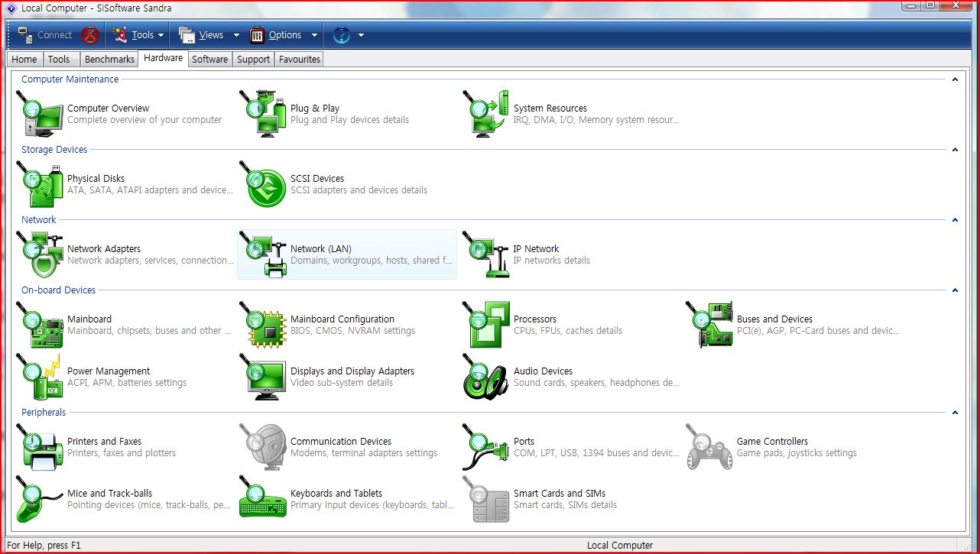
Task: Click the Peripherals section heading
Action: tap(44, 413)
